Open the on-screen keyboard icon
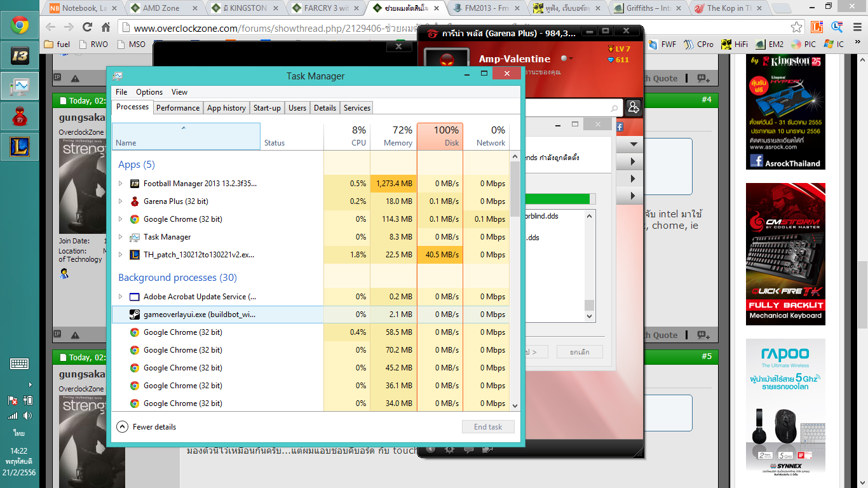The height and width of the screenshot is (488, 868). 19,363
